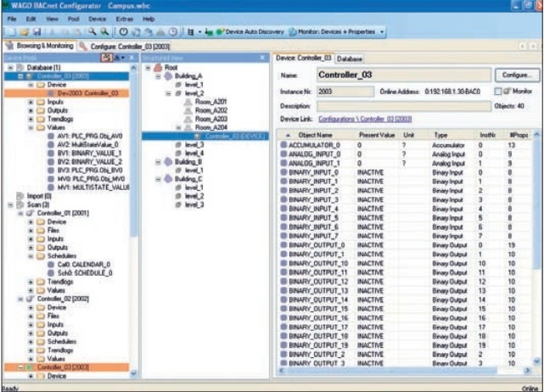Select Dev2003: Controller_03 tree item

pyautogui.click(x=88, y=93)
